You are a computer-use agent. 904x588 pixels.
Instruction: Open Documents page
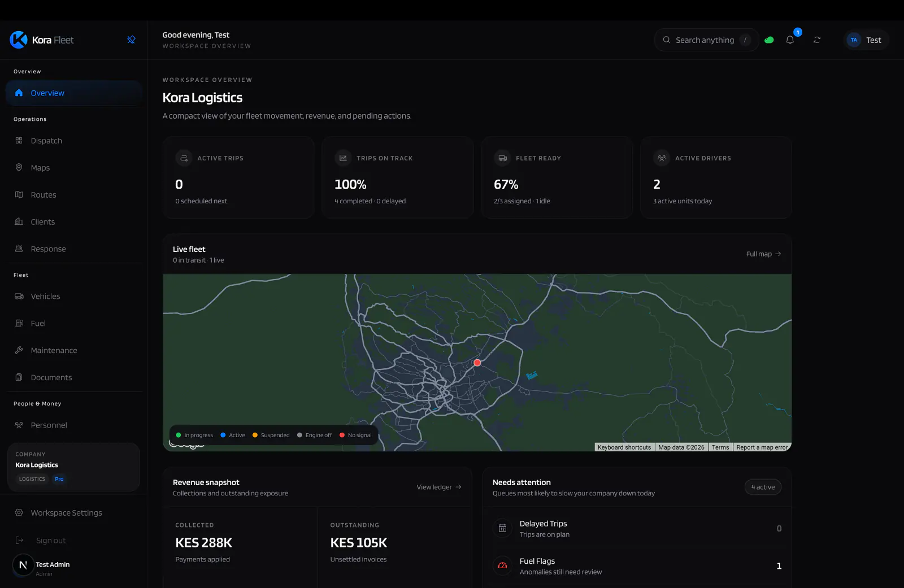click(x=74, y=378)
